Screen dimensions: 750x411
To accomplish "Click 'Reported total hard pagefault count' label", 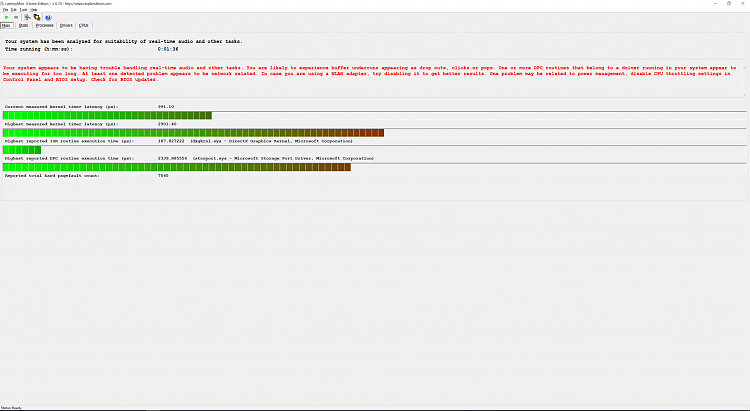I will coord(52,176).
